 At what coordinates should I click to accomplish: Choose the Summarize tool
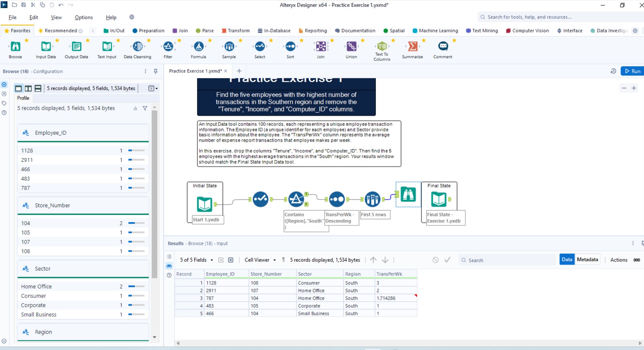click(412, 48)
